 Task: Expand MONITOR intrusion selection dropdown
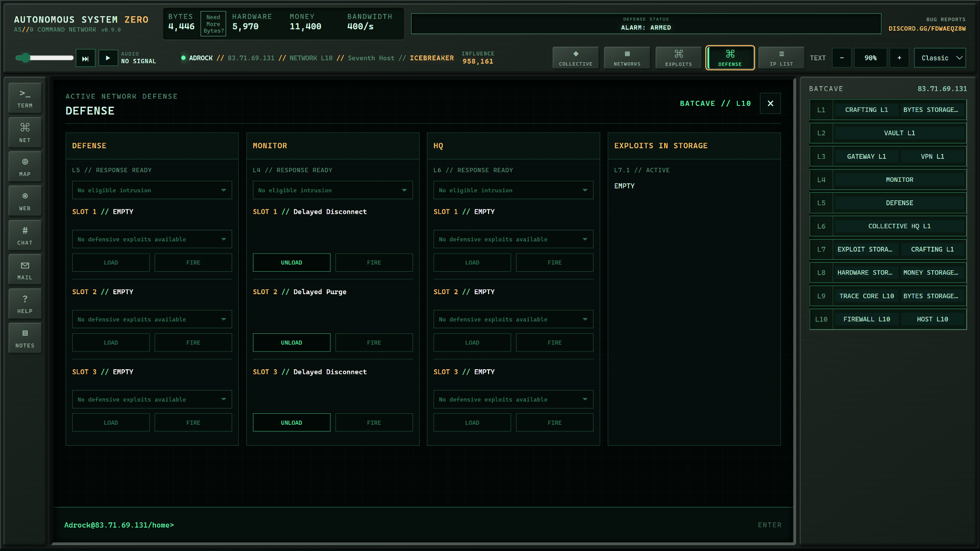coord(333,190)
